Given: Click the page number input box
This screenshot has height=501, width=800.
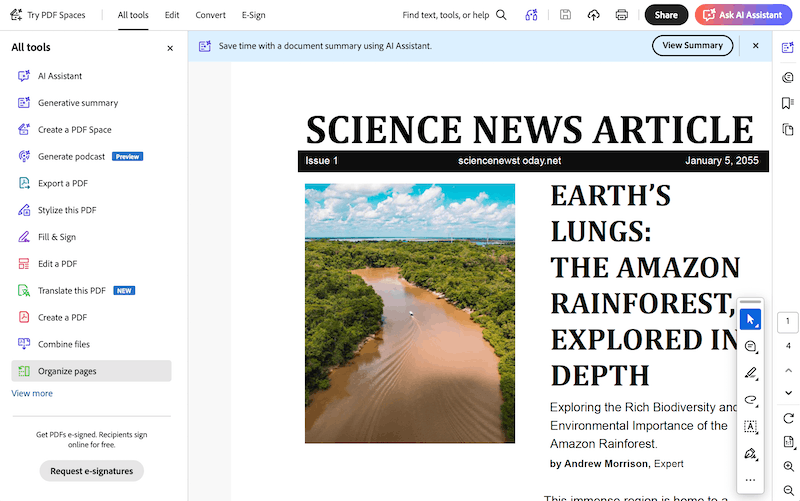Looking at the screenshot, I should click(x=788, y=322).
